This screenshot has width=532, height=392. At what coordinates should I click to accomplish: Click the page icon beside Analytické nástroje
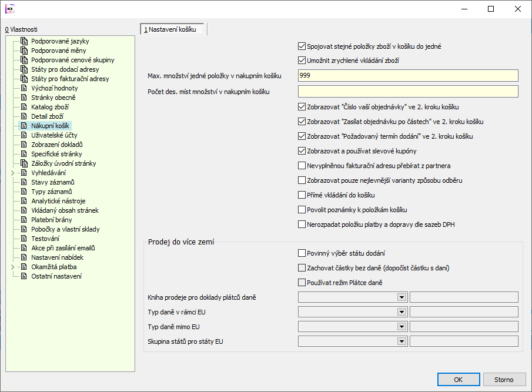[24, 201]
